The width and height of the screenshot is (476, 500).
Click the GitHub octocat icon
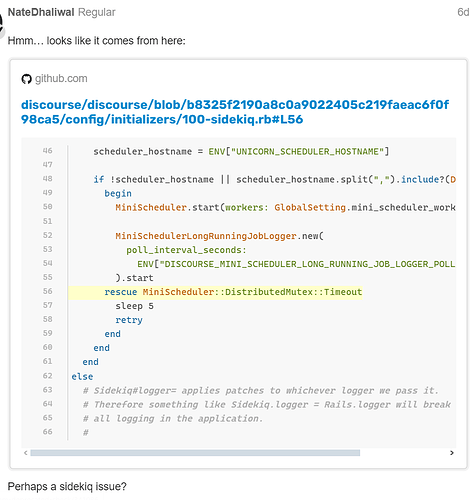pyautogui.click(x=26, y=79)
